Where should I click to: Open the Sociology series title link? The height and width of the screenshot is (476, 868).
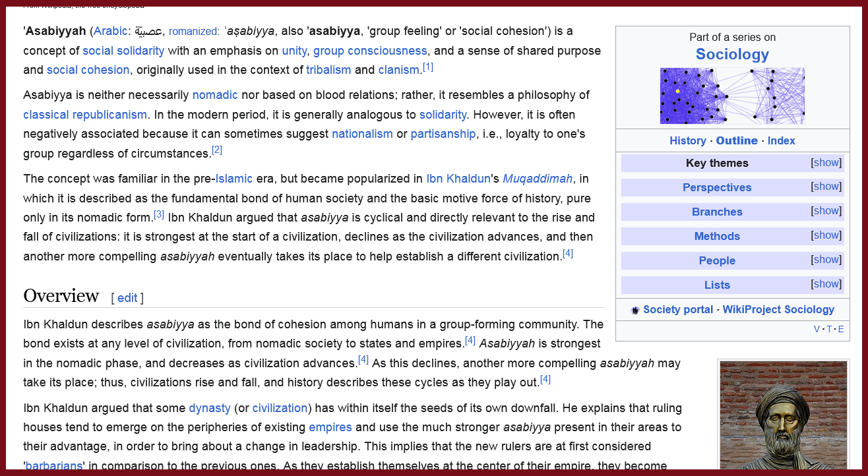(732, 54)
